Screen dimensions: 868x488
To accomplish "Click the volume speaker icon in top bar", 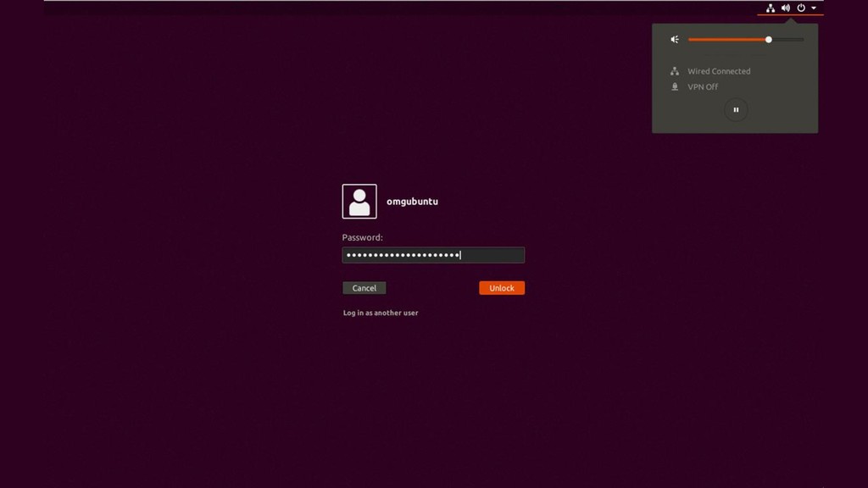I will (x=786, y=8).
